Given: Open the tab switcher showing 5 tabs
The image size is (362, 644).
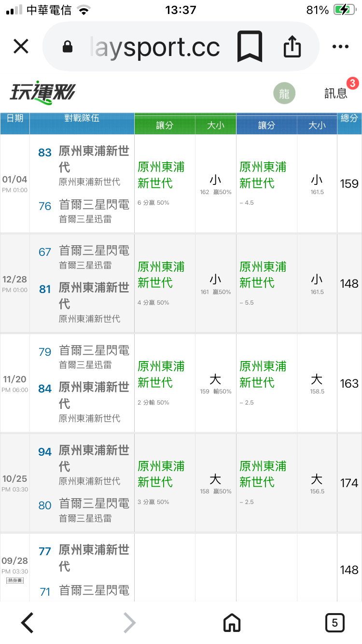Looking at the screenshot, I should click(334, 623).
